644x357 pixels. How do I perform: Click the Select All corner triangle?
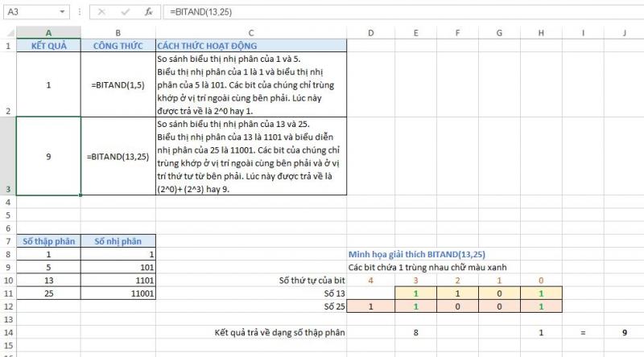[7, 32]
